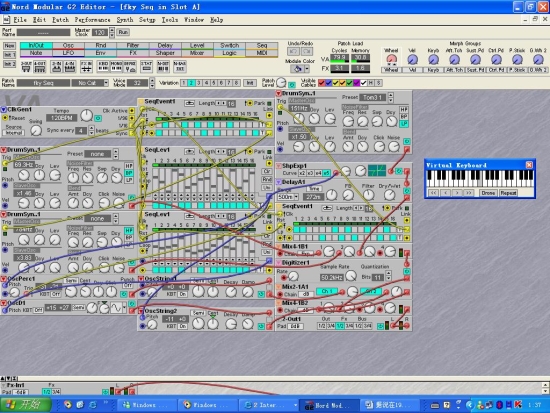Click the last module icon in the In/Out row
Viewport: 550px width, 413px height.
click(180, 66)
